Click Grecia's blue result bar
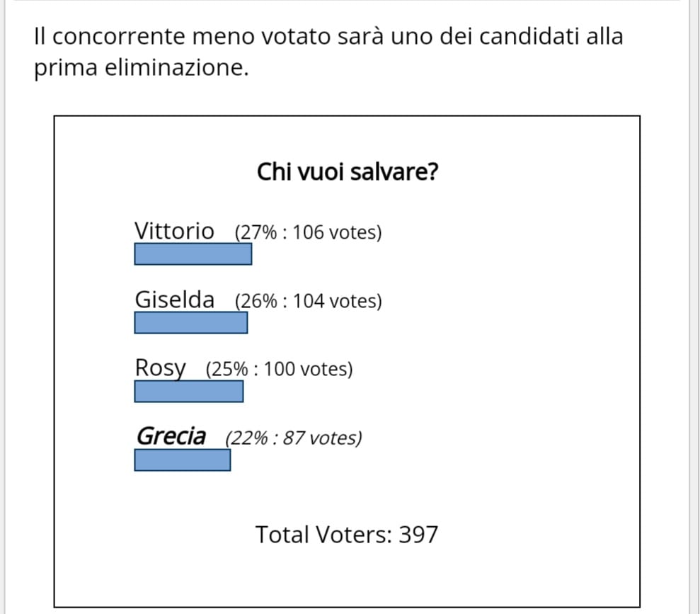700x614 pixels. (x=183, y=460)
